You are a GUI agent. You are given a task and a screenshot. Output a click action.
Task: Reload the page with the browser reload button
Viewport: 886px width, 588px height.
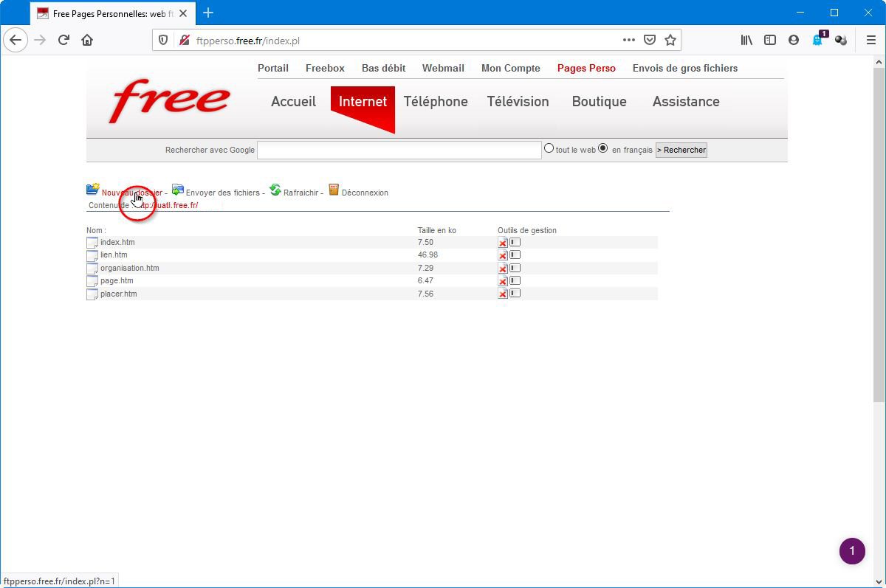pyautogui.click(x=63, y=41)
